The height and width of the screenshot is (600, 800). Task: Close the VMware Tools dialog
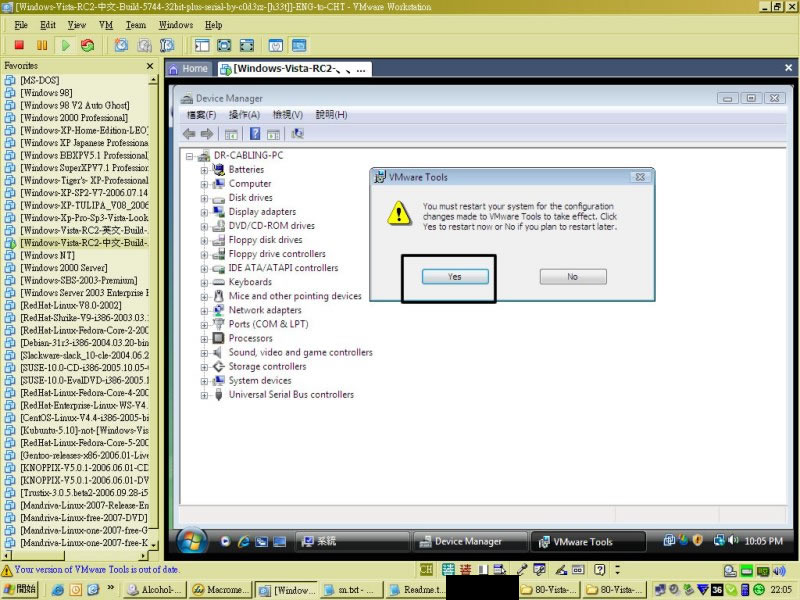coord(640,177)
